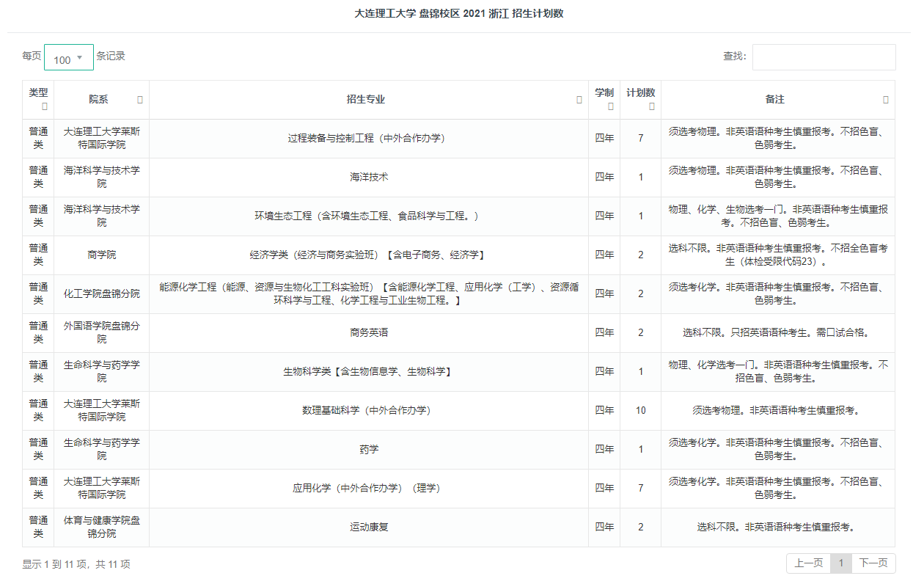Click remark 物理、化学、生物选考一门 for 环境生态工程
This screenshot has height=584, width=924.
point(777,216)
